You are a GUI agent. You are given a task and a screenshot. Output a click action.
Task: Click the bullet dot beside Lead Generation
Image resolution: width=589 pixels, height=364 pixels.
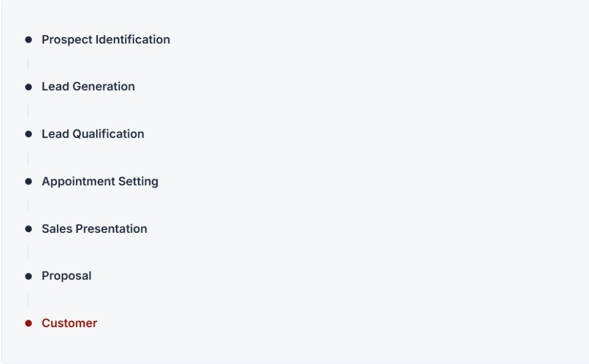[x=29, y=87]
